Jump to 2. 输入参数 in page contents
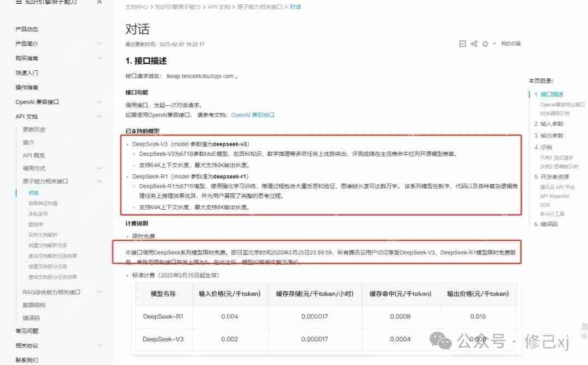The width and height of the screenshot is (588, 365). click(x=549, y=124)
